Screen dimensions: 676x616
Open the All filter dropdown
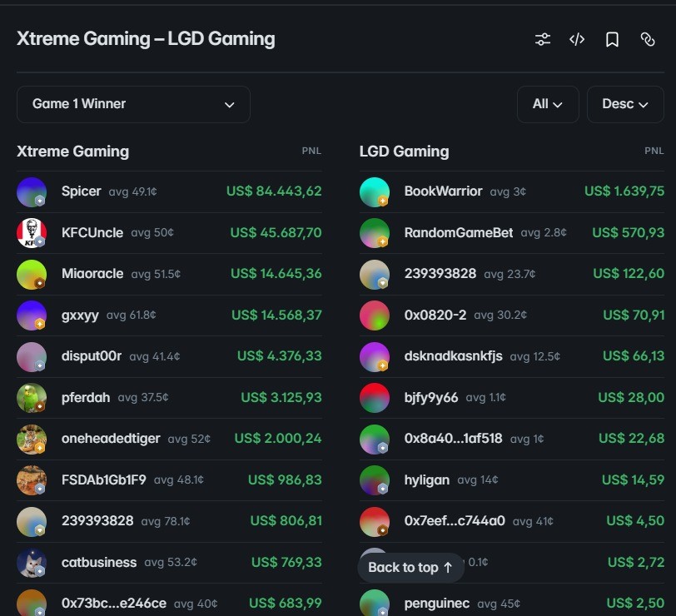548,104
